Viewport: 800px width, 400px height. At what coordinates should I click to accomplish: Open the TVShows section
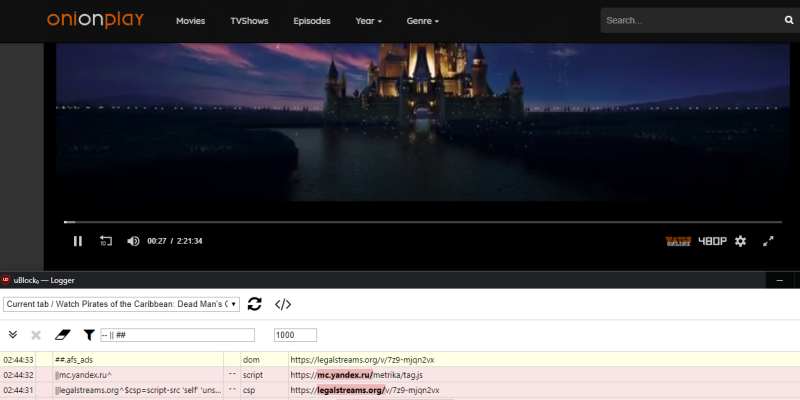click(x=249, y=20)
